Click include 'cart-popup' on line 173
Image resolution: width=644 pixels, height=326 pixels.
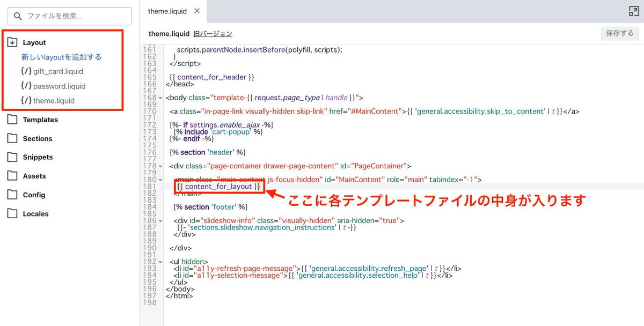click(218, 132)
